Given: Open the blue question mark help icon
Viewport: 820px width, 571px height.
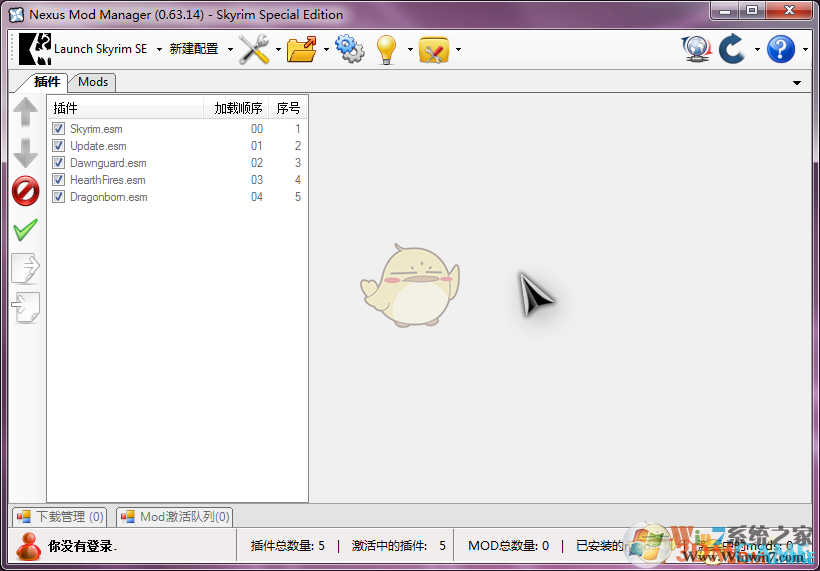Looking at the screenshot, I should (x=781, y=49).
